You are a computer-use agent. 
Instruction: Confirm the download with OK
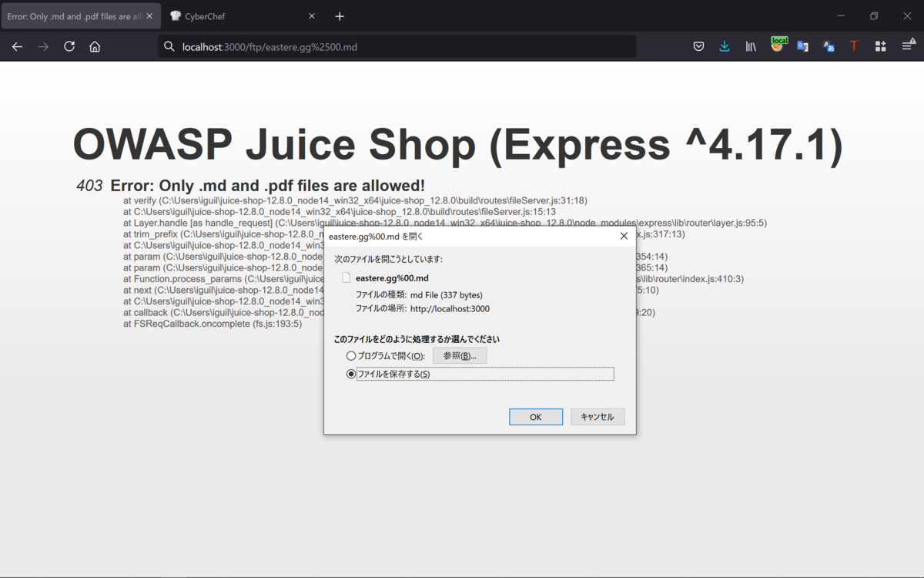(536, 417)
